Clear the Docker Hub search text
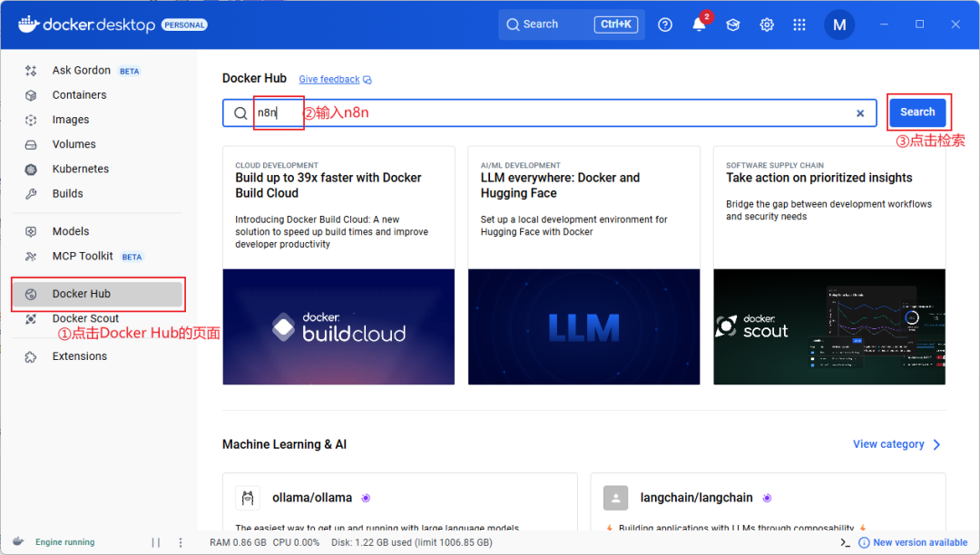This screenshot has height=555, width=980. (x=860, y=113)
